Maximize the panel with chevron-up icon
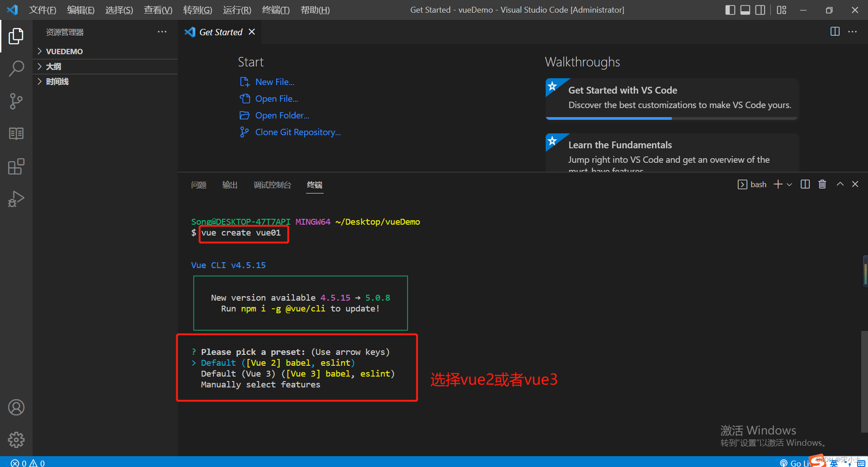This screenshot has width=868, height=467. click(x=840, y=184)
